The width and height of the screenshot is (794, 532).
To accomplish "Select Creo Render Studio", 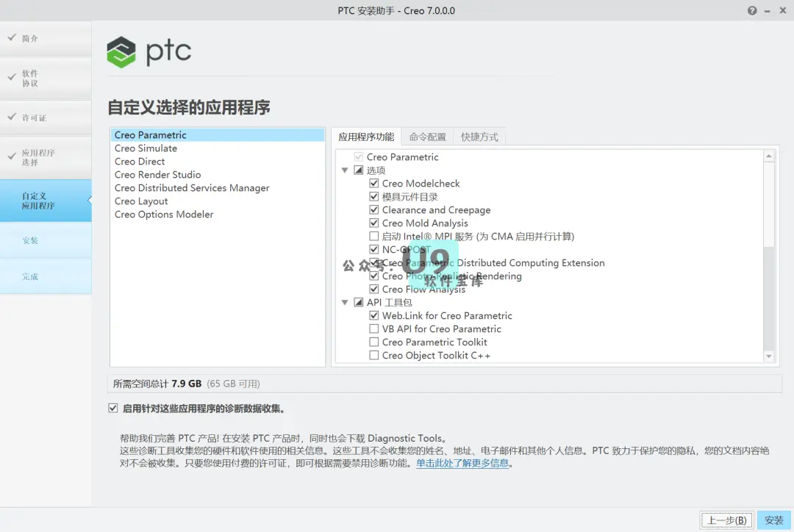I will click(x=218, y=174).
